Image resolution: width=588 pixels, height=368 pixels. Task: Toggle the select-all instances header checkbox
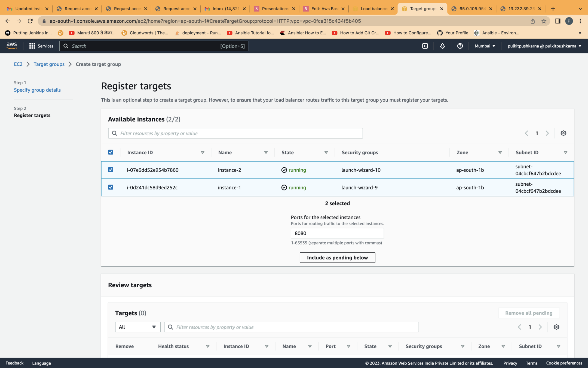click(x=111, y=152)
